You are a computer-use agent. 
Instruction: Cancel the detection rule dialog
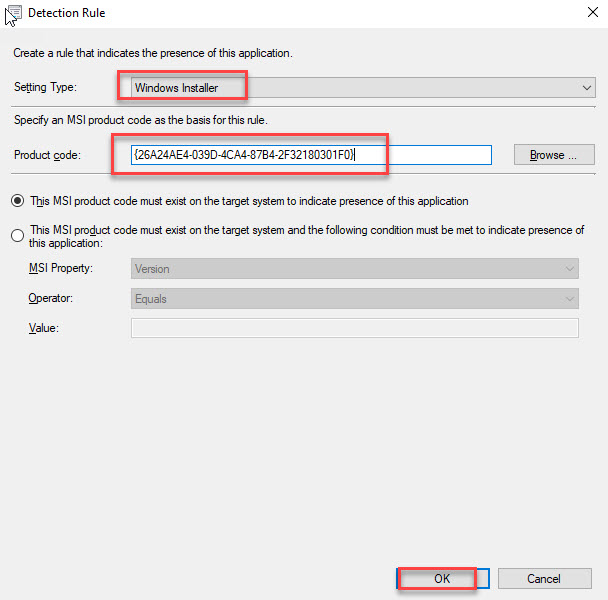tap(543, 578)
